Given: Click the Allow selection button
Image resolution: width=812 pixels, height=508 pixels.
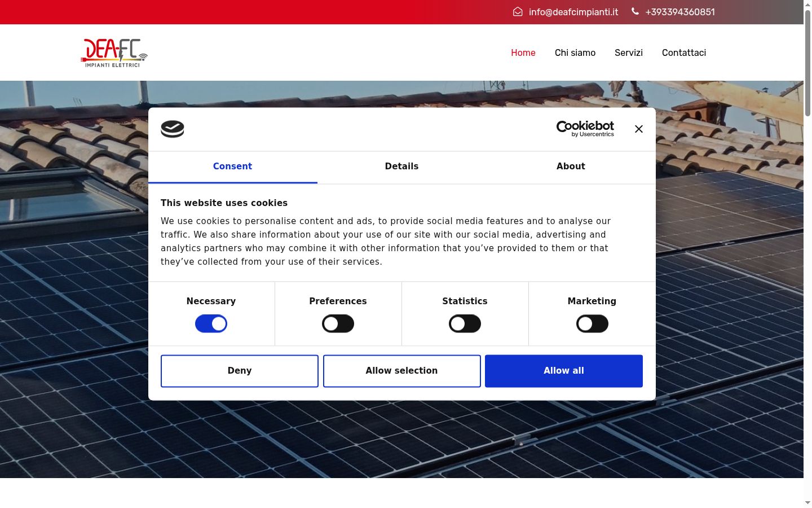Looking at the screenshot, I should (401, 371).
